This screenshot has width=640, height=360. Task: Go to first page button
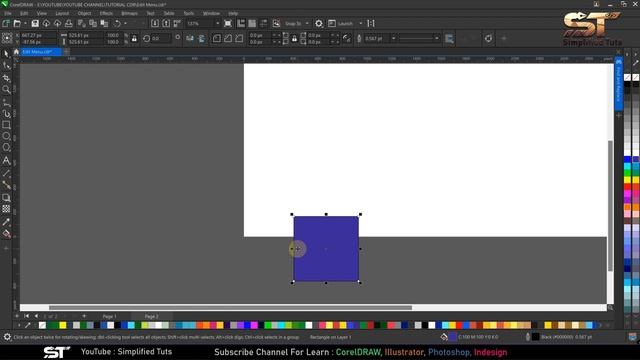(27, 316)
